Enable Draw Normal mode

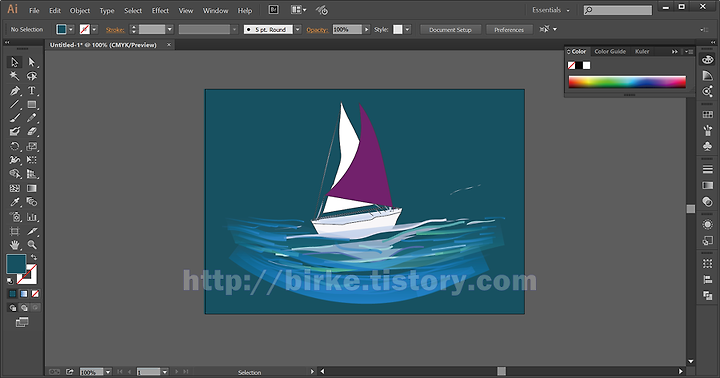tap(12, 308)
